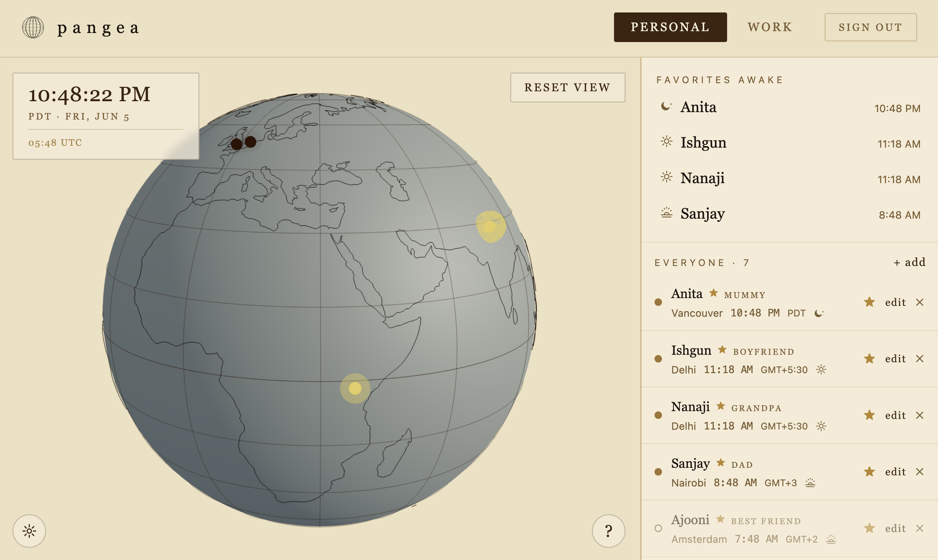Click the Sanjay name in the Everyone list
This screenshot has height=560, width=938.
(690, 463)
